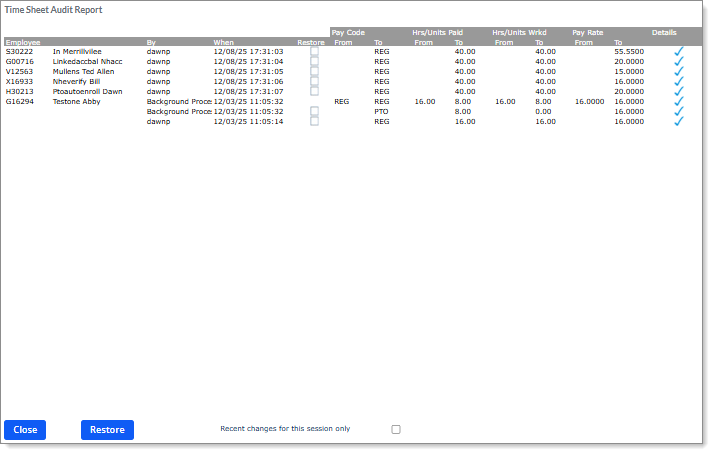Open Details checkmark for Testone Abby row
Image resolution: width=713 pixels, height=454 pixels.
pos(679,101)
